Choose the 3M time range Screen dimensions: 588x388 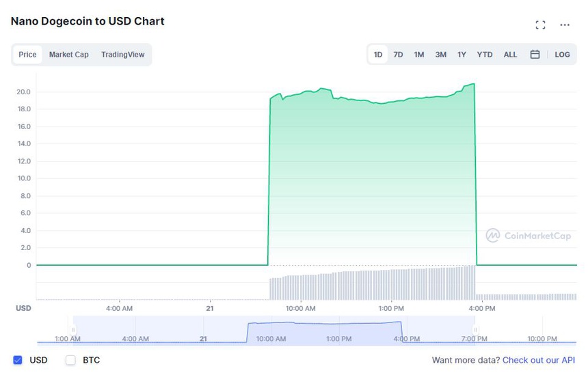[x=440, y=55]
